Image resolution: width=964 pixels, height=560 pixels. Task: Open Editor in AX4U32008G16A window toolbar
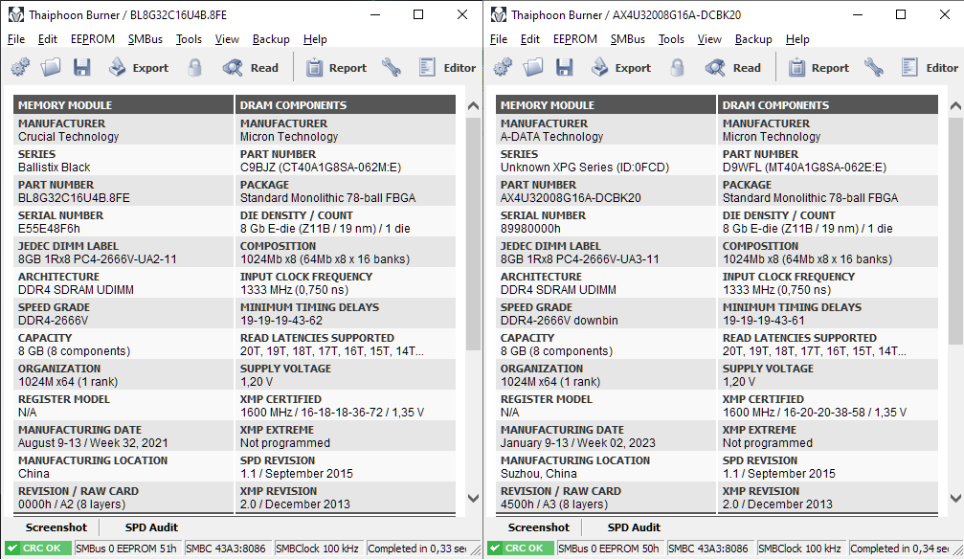pyautogui.click(x=930, y=68)
